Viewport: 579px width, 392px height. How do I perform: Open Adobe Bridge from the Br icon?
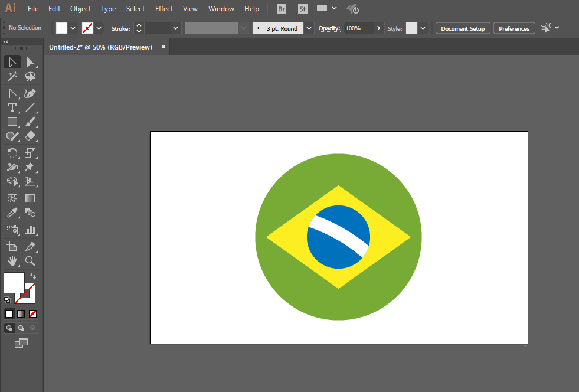[282, 9]
